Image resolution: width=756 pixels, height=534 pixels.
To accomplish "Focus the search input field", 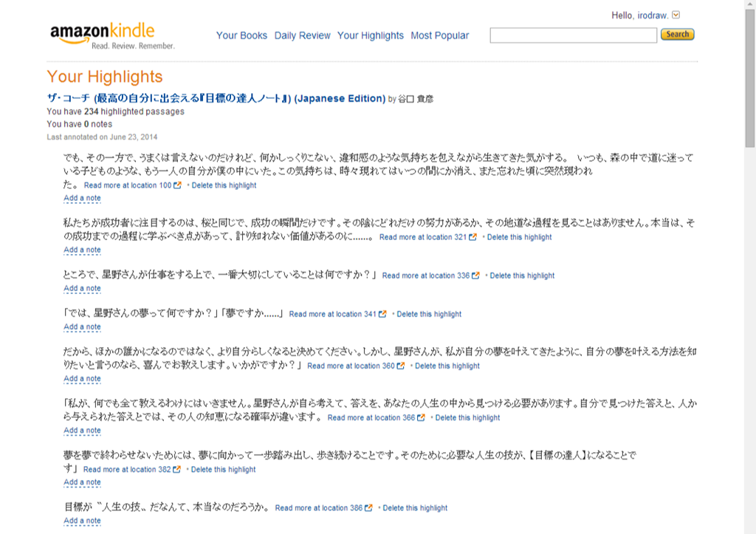I will (x=573, y=35).
